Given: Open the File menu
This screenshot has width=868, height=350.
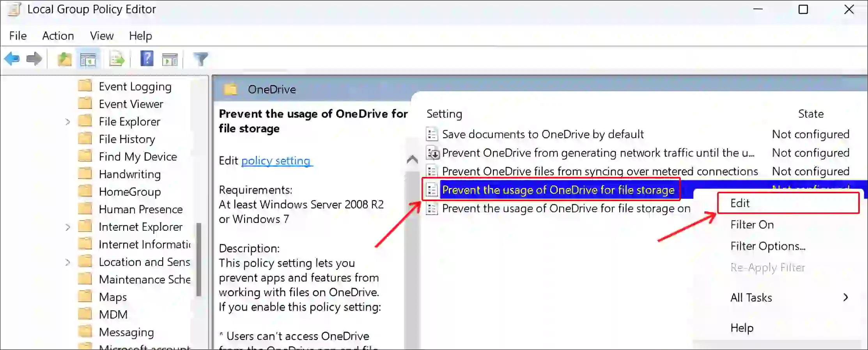Looking at the screenshot, I should (x=18, y=36).
